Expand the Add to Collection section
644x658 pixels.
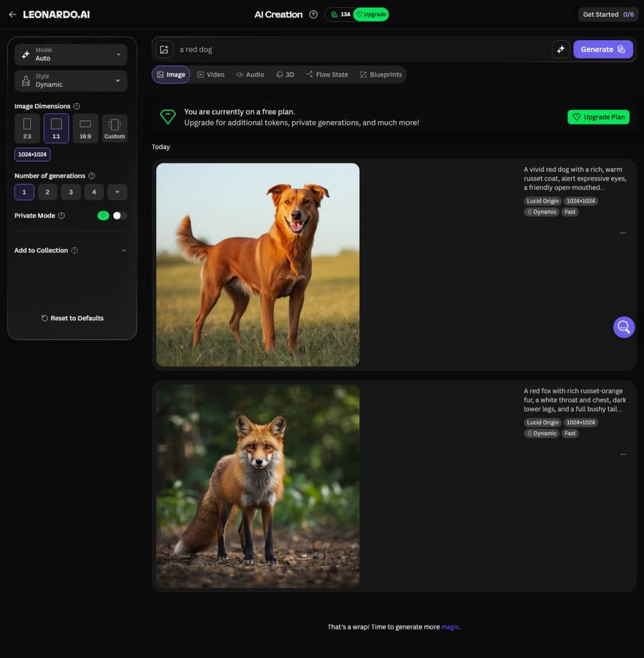tap(124, 251)
